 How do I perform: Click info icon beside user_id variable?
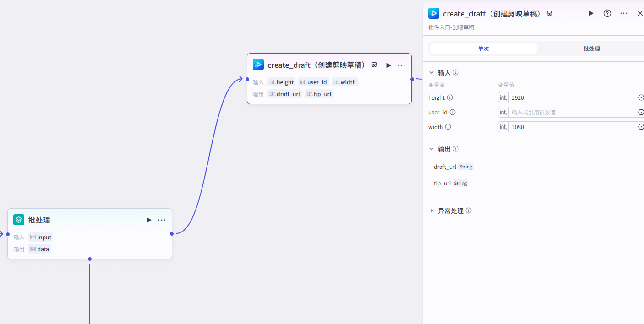tap(453, 112)
